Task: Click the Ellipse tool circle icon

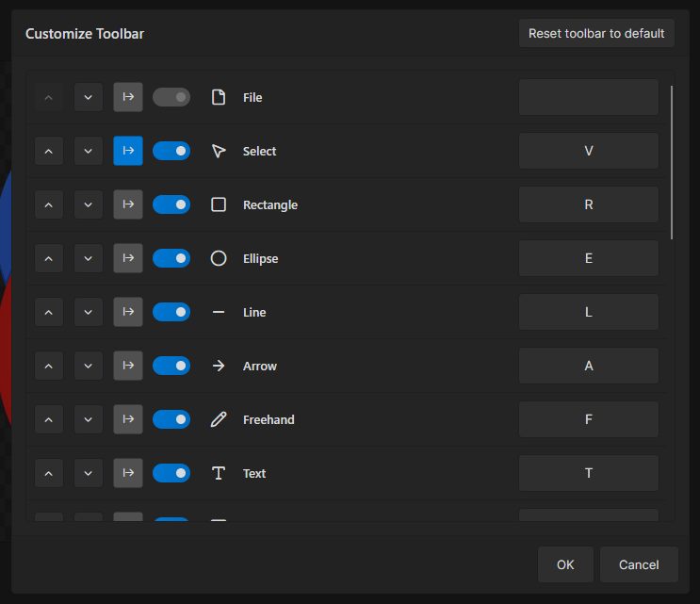Action: point(219,258)
